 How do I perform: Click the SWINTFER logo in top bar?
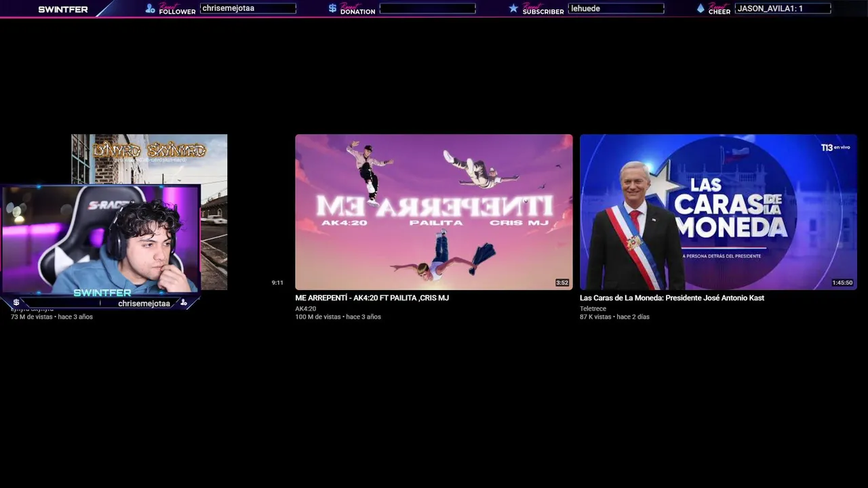(63, 9)
